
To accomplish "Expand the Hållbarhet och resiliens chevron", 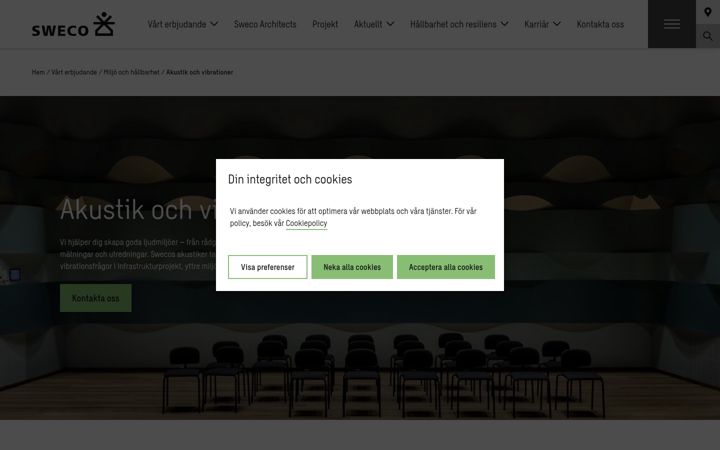I will coord(505,24).
